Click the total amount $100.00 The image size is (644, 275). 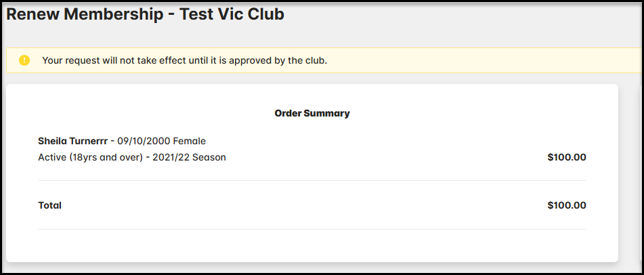point(566,205)
